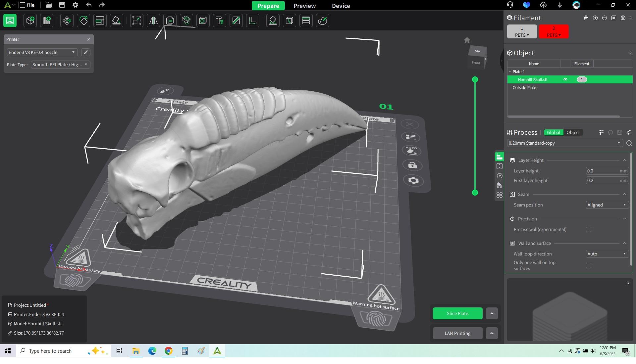Select the Move tool

coord(67,21)
